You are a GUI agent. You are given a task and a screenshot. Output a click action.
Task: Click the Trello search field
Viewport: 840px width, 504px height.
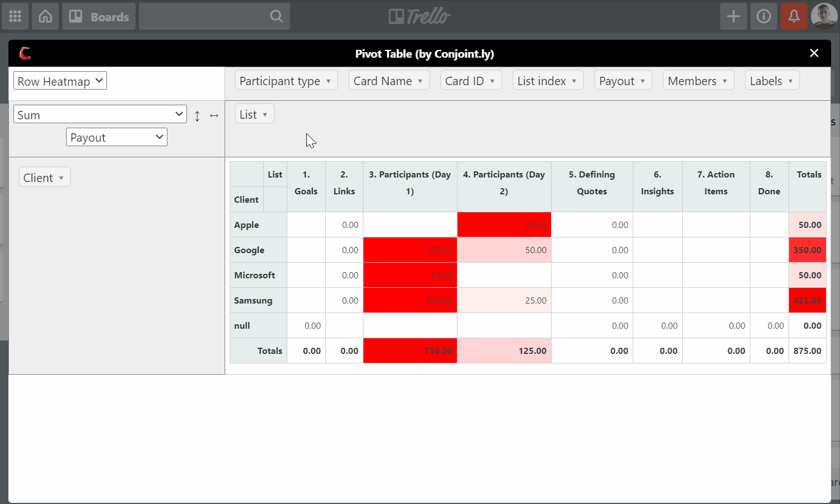[x=214, y=16]
